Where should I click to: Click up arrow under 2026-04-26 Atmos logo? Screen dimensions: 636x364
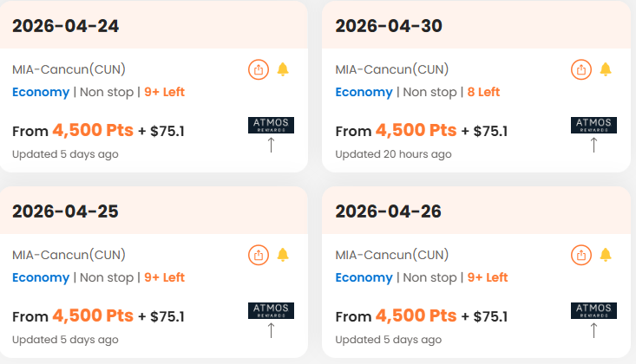pos(593,330)
